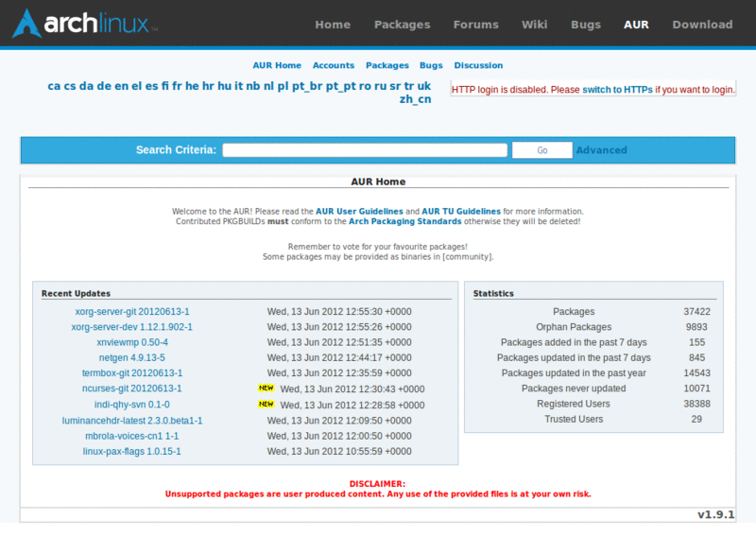756x536 pixels.
Task: Open the Packages item in top navigation
Action: click(403, 25)
